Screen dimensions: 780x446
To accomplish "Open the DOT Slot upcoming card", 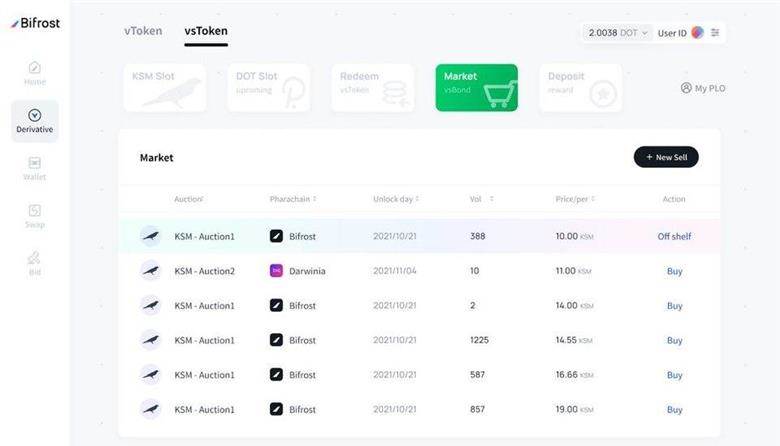I will pos(269,88).
